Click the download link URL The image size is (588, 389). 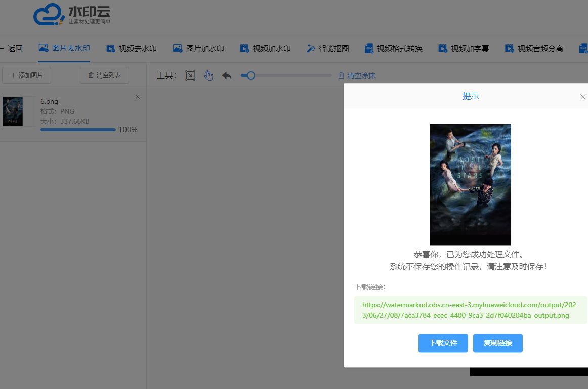pyautogui.click(x=469, y=310)
